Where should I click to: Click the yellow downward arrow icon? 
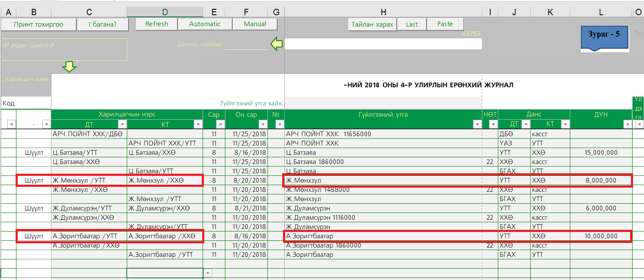point(69,67)
